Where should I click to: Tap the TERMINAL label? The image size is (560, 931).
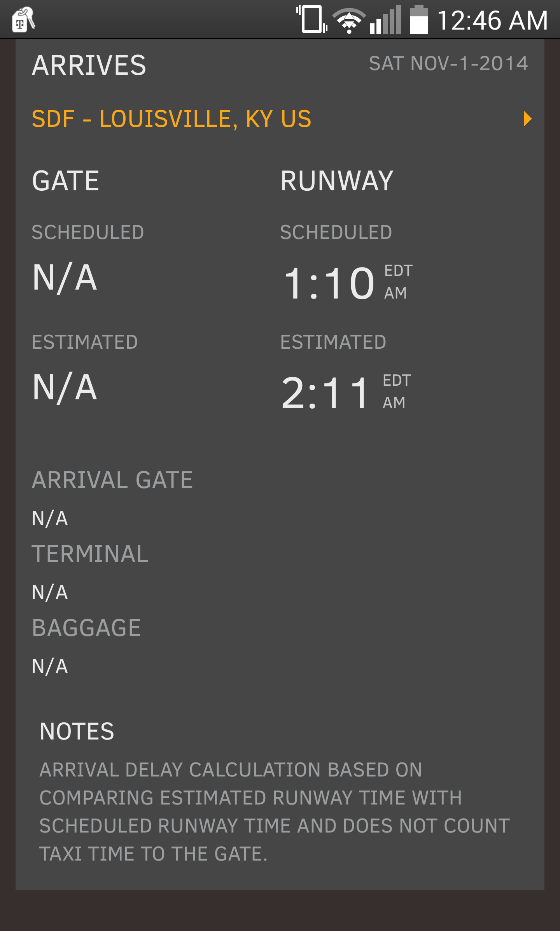pos(90,554)
